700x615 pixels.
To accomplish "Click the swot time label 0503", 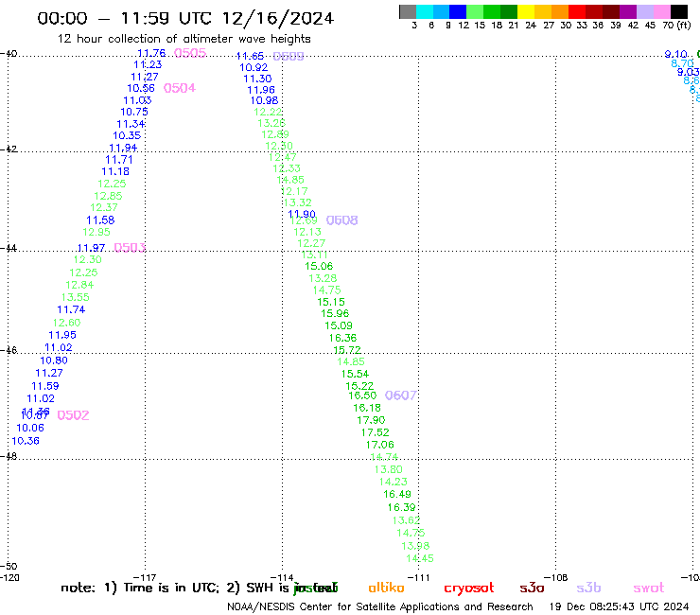I will pyautogui.click(x=130, y=248).
